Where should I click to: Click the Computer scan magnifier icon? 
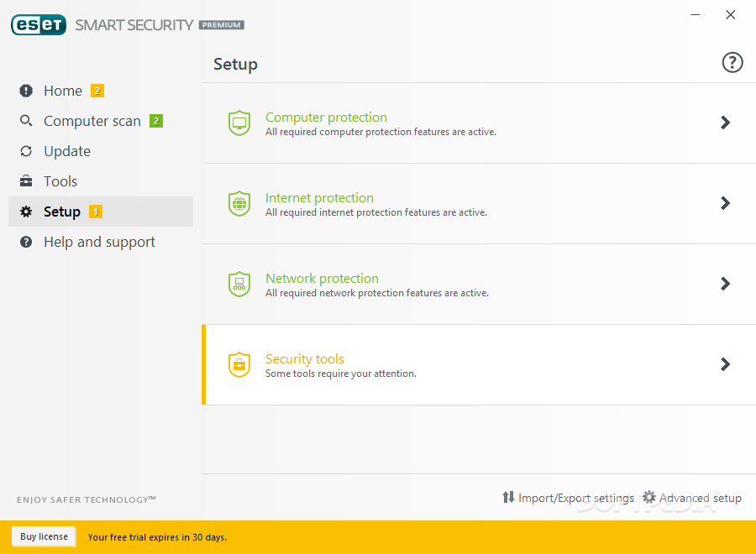click(x=26, y=120)
